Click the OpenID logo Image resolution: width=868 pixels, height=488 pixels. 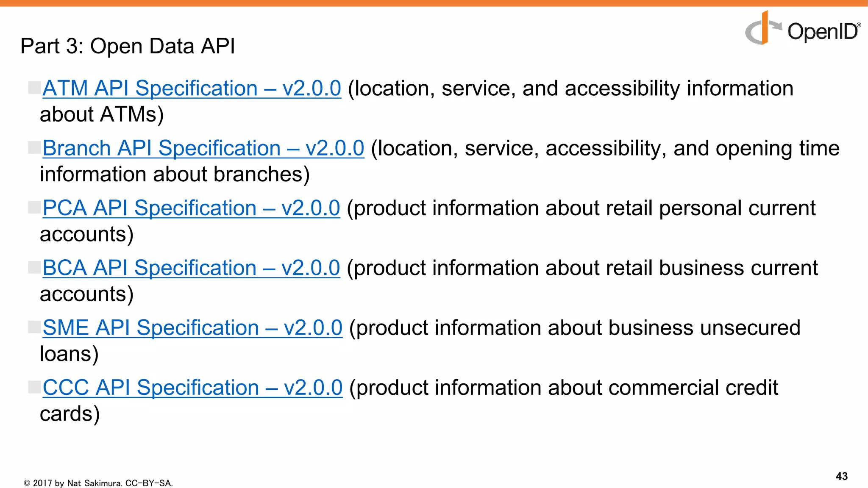(803, 28)
